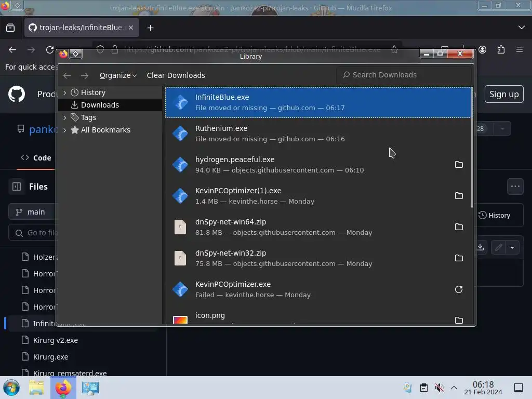Open the Firefox View icon
This screenshot has height=399, width=532.
pos(10,28)
